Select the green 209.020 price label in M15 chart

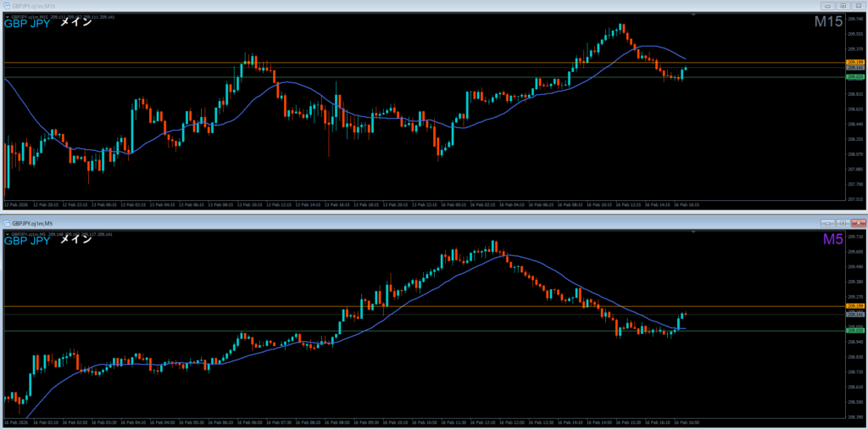(855, 77)
